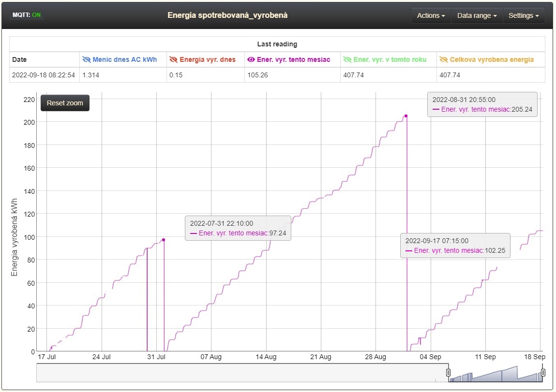Click the Energia spotrebovaná_vyrobená page title
The image size is (556, 392).
click(227, 15)
